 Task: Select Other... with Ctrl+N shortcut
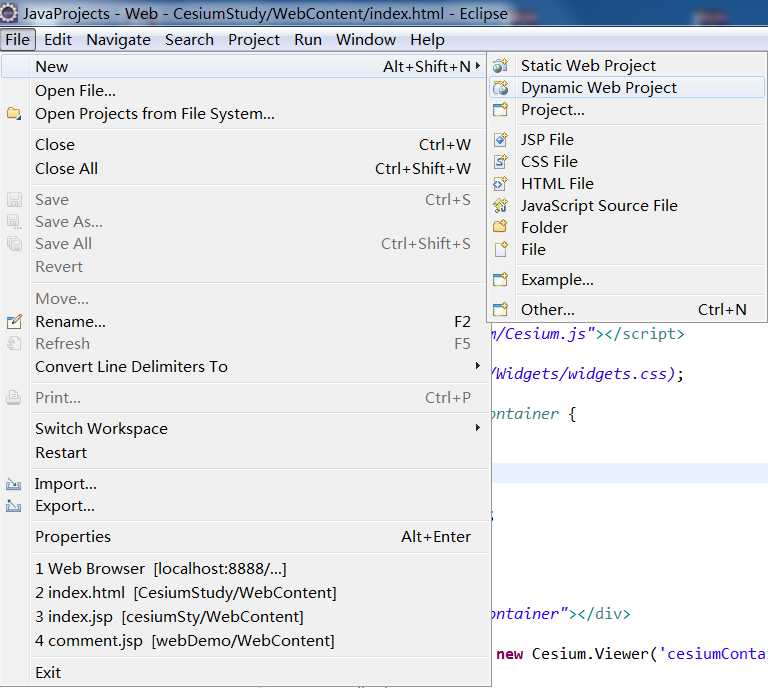pyautogui.click(x=627, y=309)
